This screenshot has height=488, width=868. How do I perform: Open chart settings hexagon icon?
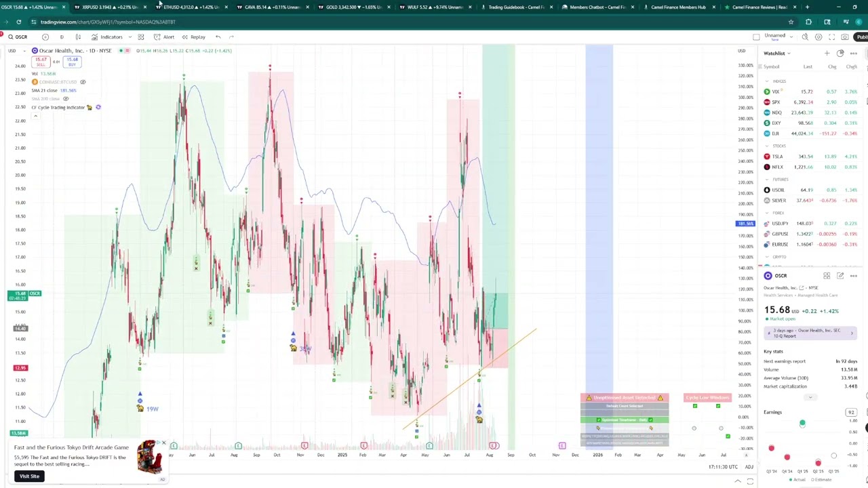click(818, 37)
